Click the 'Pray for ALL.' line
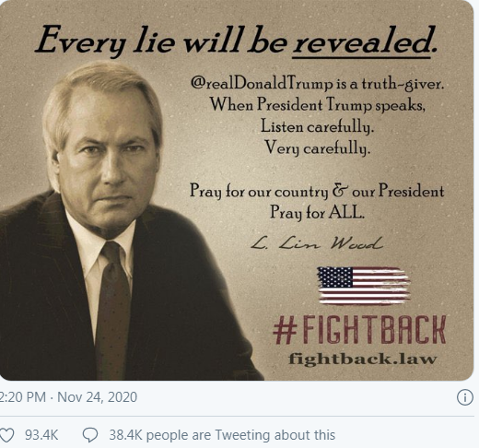 [317, 212]
